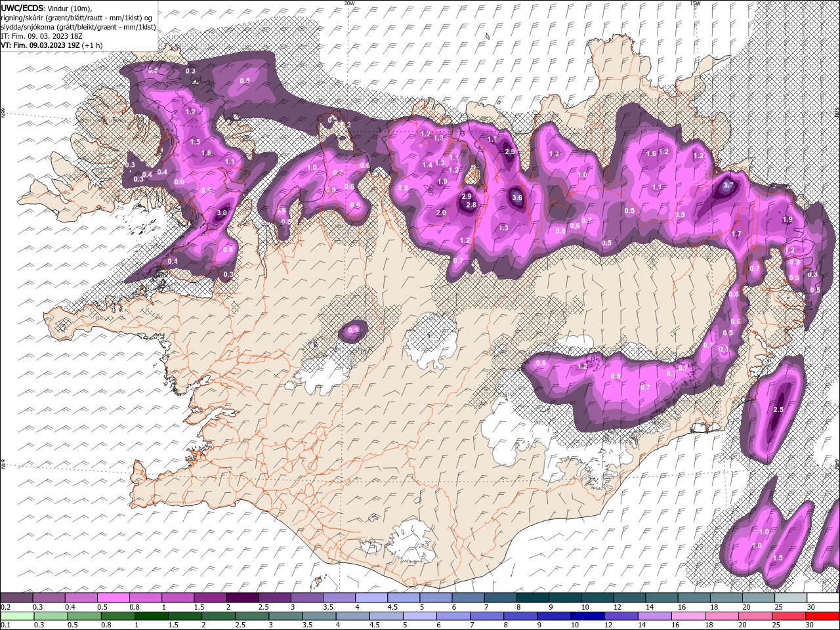Click the 'rigning/skúrir' legend description line
Viewport: 840px width, 630px height.
click(77, 17)
